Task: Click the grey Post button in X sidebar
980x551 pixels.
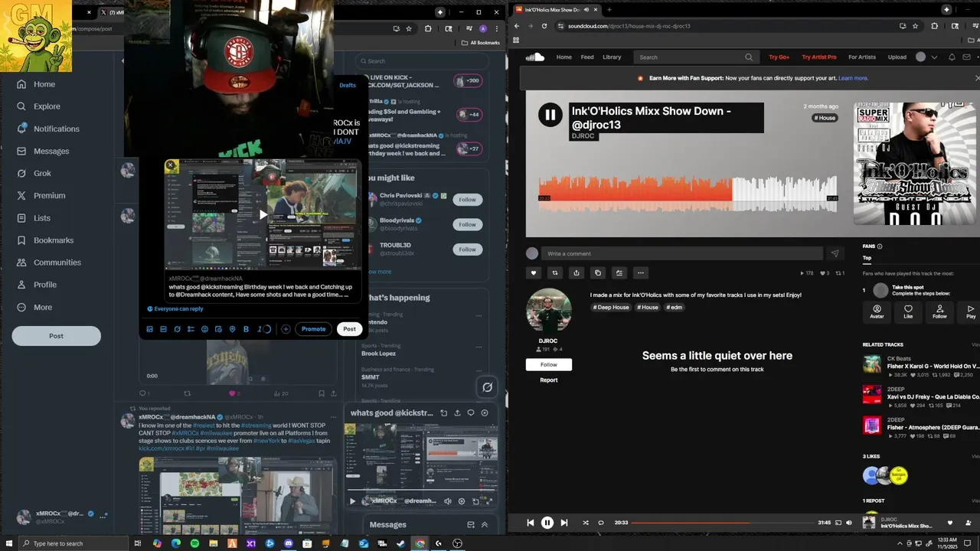Action: 56,336
